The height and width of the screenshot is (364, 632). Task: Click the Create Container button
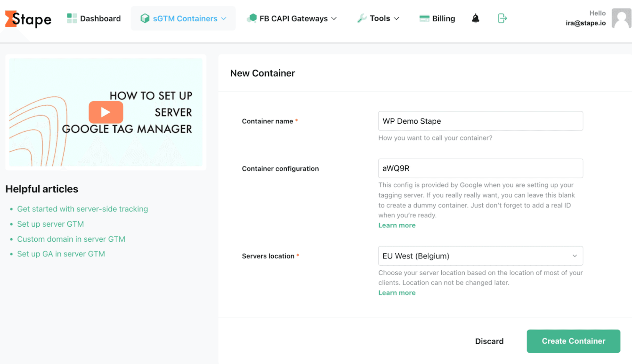pos(573,341)
